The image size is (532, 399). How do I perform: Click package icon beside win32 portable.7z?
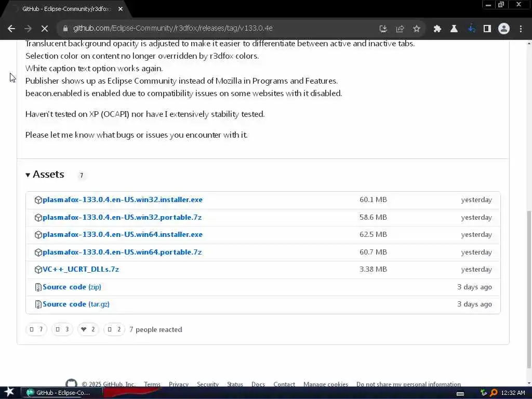[x=38, y=218]
